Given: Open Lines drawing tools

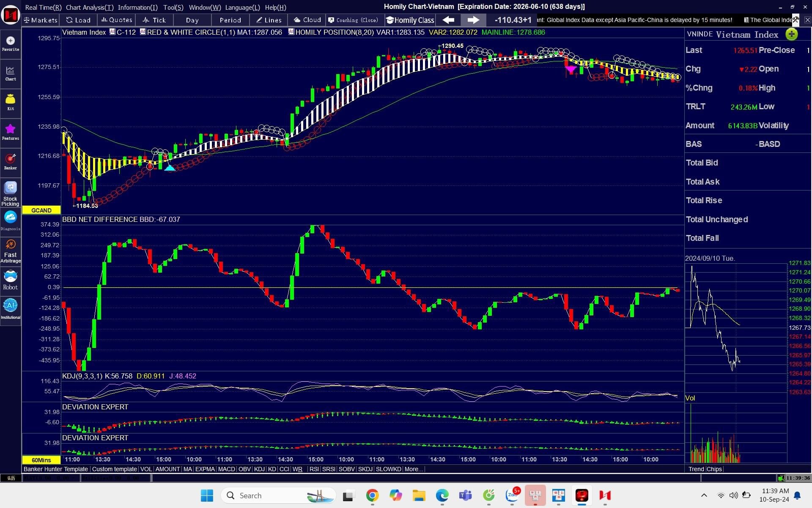Looking at the screenshot, I should pos(269,20).
